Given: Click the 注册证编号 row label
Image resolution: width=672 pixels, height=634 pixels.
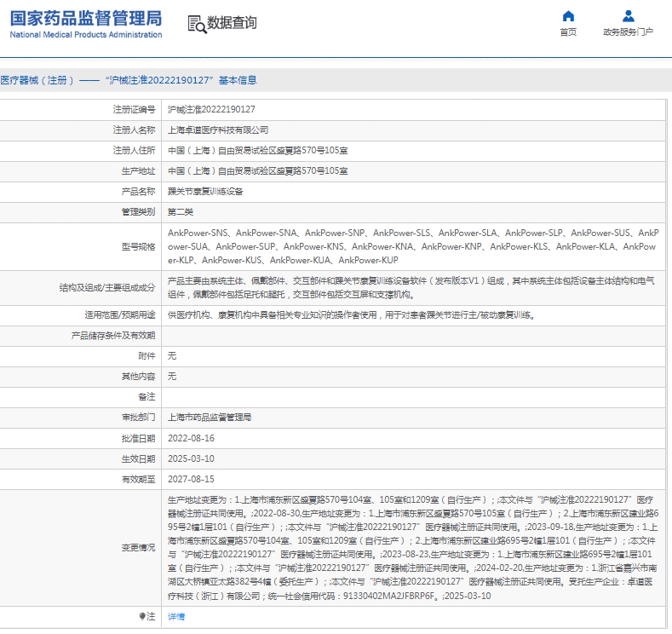Looking at the screenshot, I should pyautogui.click(x=134, y=110).
